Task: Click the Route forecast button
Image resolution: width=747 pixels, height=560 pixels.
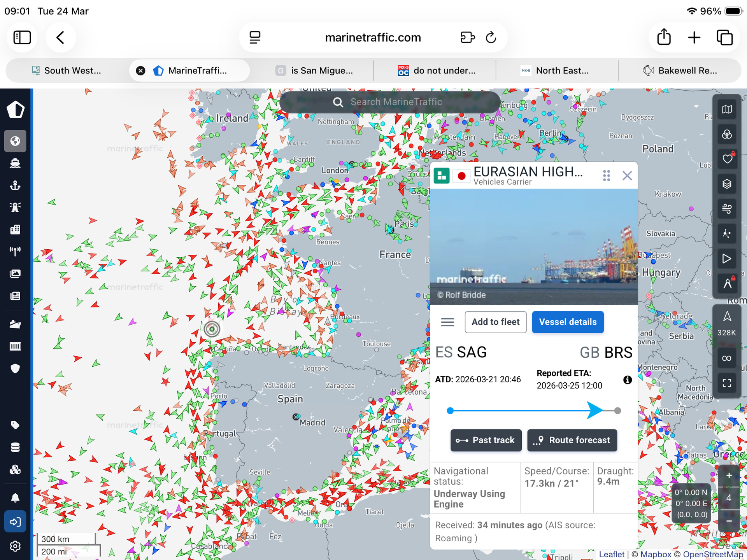Action: click(572, 440)
